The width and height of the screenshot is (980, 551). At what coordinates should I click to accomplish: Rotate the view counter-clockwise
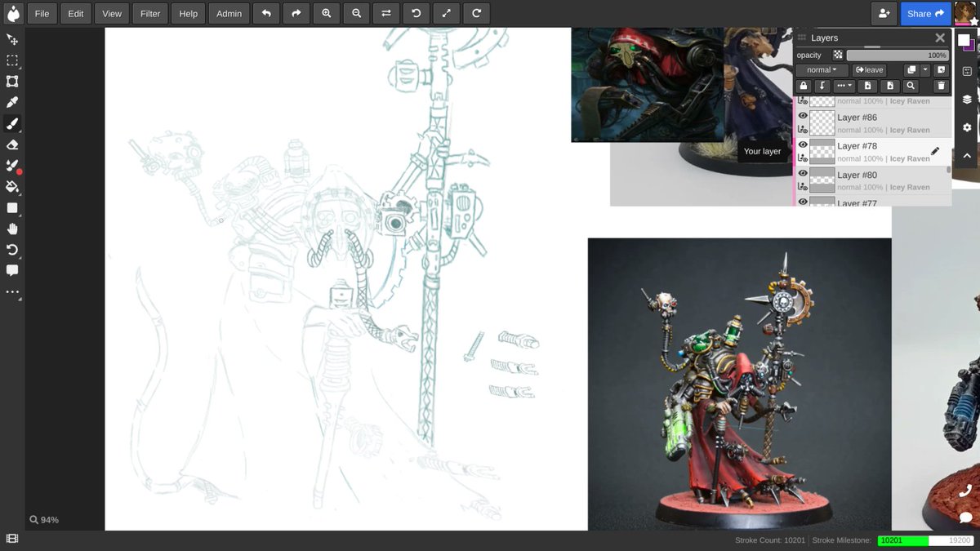pos(416,13)
